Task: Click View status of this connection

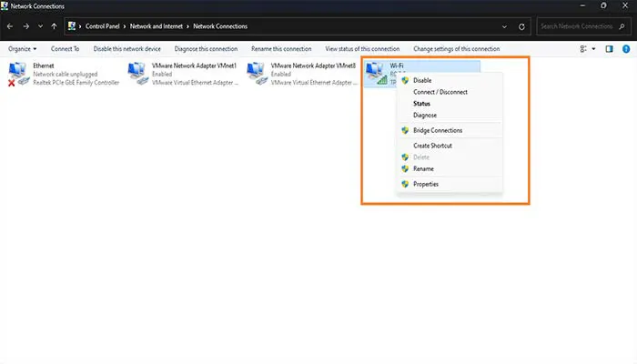Action: point(362,49)
